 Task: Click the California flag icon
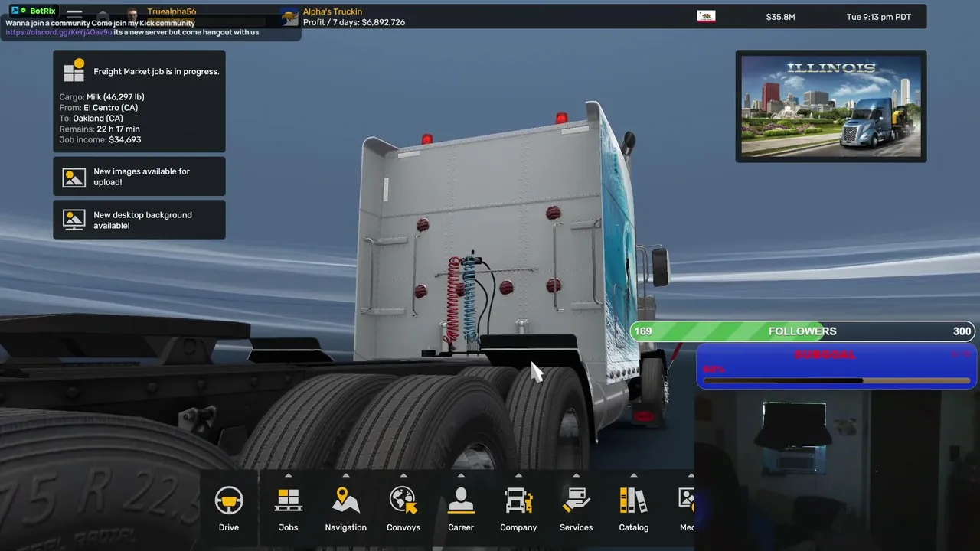tap(706, 16)
